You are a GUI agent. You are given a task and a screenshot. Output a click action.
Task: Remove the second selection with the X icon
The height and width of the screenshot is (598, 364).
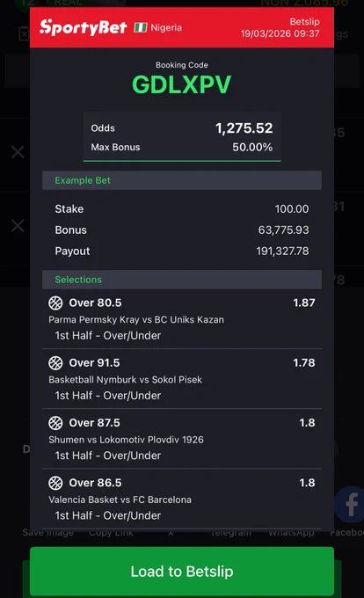pos(18,226)
